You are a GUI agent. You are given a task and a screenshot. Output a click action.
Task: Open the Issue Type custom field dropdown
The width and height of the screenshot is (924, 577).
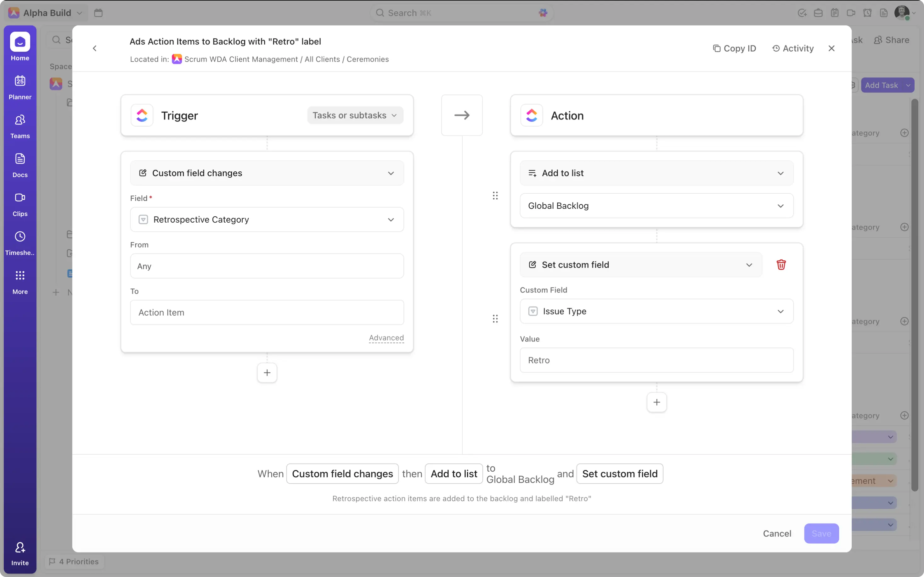[x=656, y=311]
